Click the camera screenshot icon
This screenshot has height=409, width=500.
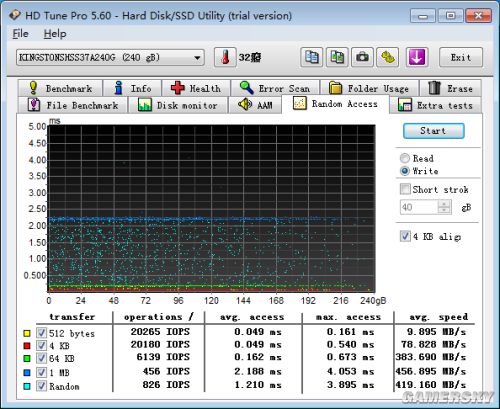tap(362, 57)
